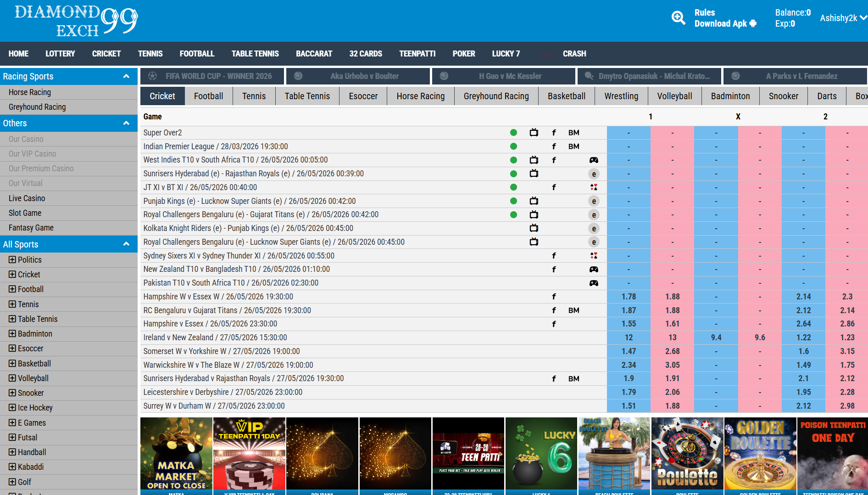
Task: Open the FIFA World Cup - Winner 2026 banner
Action: (x=212, y=76)
